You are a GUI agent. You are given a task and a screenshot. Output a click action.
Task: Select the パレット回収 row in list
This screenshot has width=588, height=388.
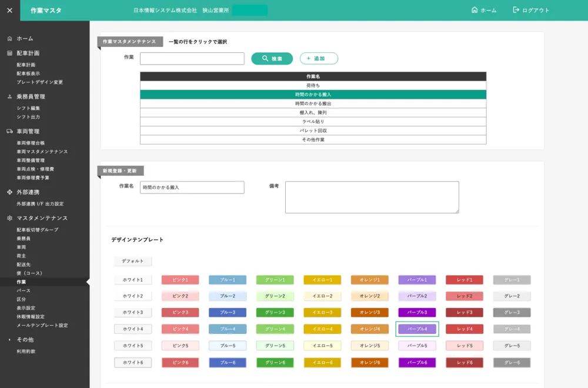tap(313, 131)
